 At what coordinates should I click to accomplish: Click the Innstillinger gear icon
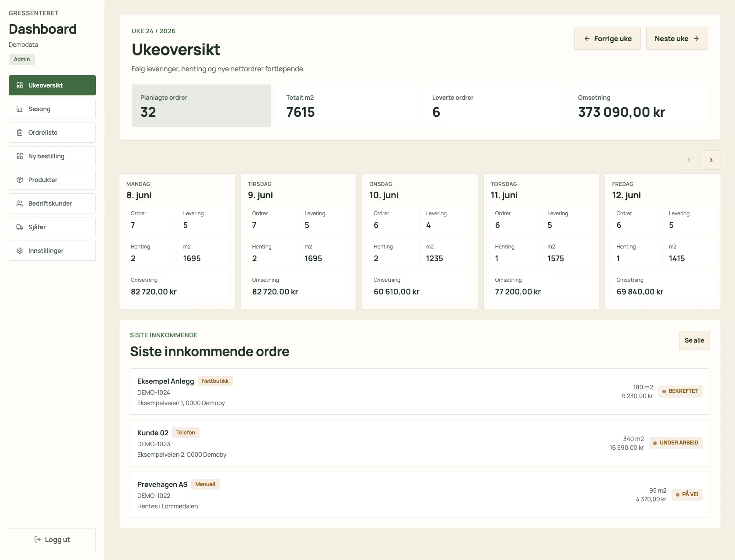click(x=20, y=251)
